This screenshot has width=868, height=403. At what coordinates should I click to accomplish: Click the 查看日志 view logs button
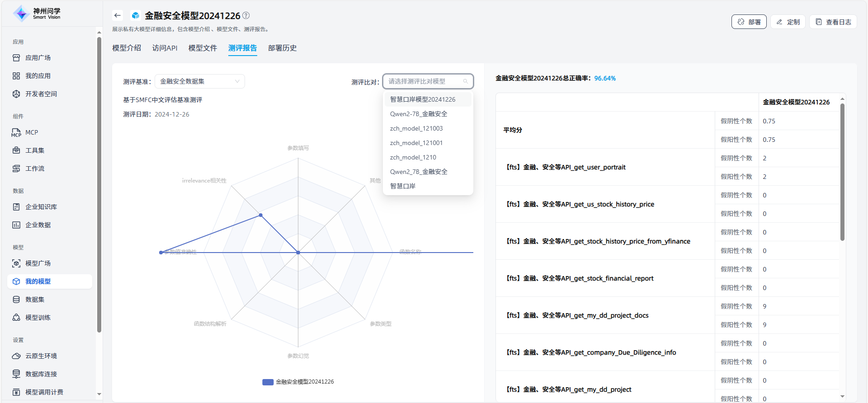(x=833, y=22)
